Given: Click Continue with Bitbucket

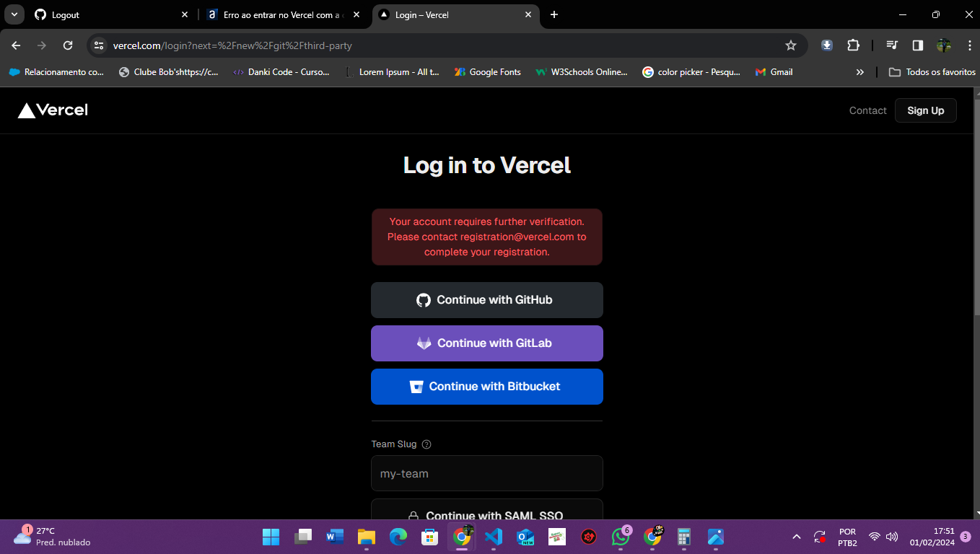Looking at the screenshot, I should pos(487,387).
